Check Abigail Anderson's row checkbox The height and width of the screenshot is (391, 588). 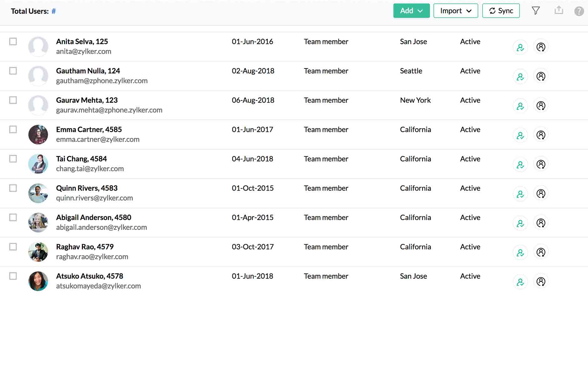(x=13, y=217)
